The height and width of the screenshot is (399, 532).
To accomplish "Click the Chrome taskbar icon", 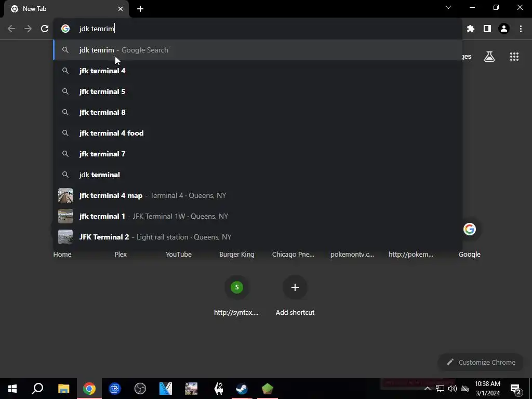I will coord(89,389).
